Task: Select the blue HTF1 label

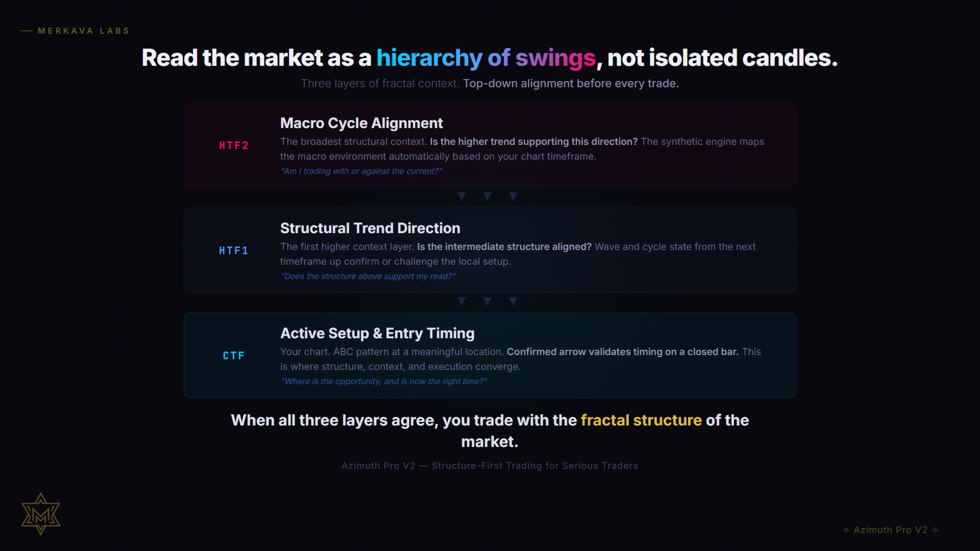Action: 234,251
